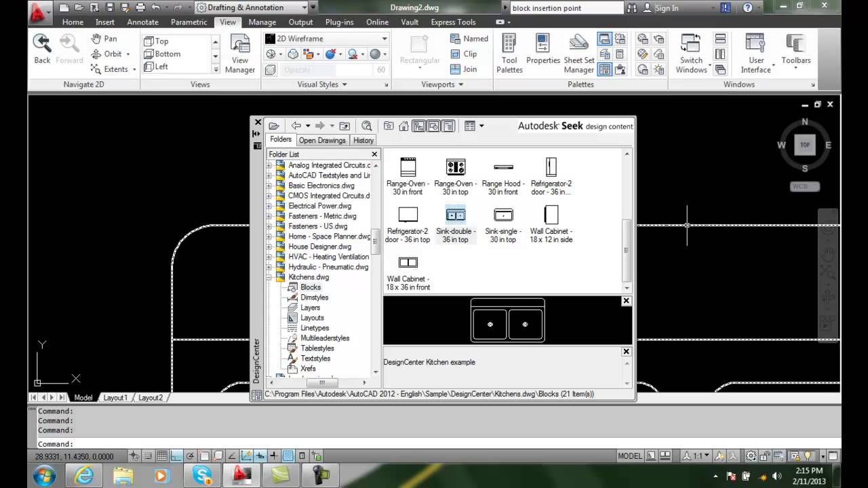
Task: Open the Express Tools ribbon tab
Action: pyautogui.click(x=453, y=22)
